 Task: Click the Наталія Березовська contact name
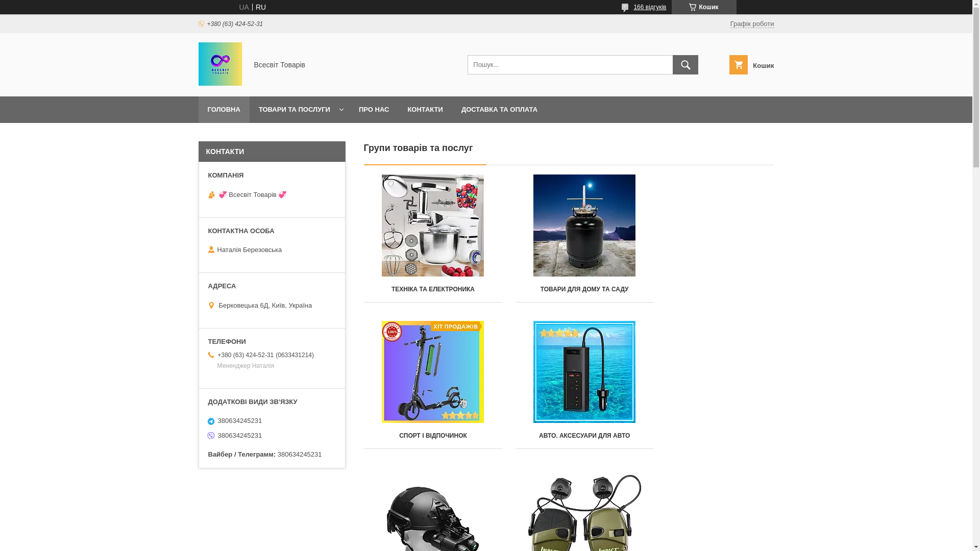coord(249,250)
